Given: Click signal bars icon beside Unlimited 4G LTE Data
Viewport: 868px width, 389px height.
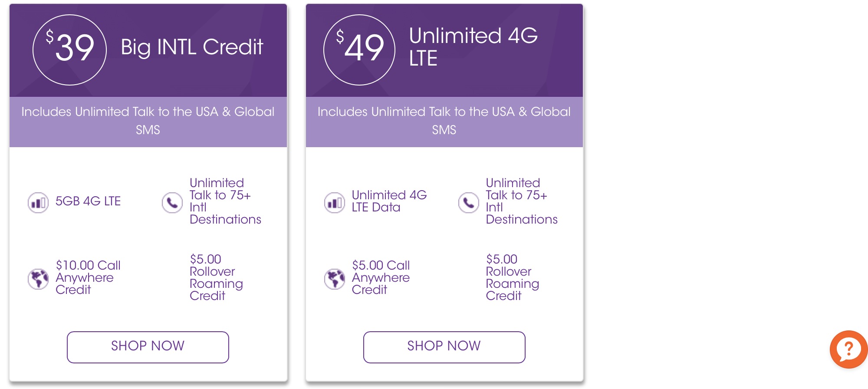Looking at the screenshot, I should (x=335, y=202).
